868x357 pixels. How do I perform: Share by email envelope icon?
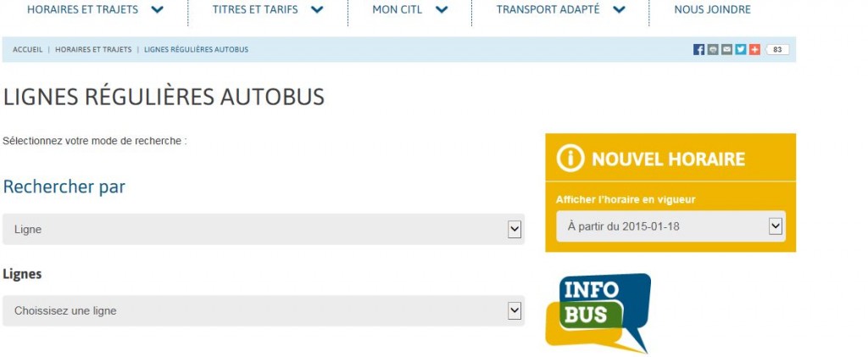pos(726,49)
